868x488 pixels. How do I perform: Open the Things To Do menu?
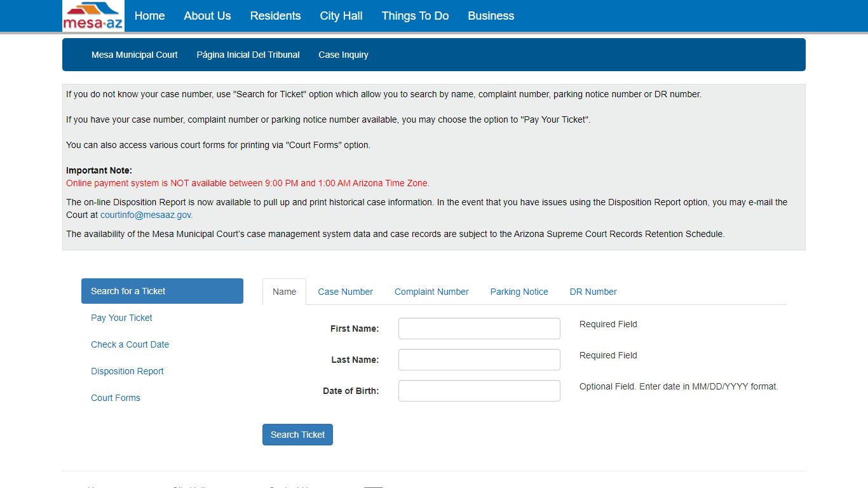415,16
